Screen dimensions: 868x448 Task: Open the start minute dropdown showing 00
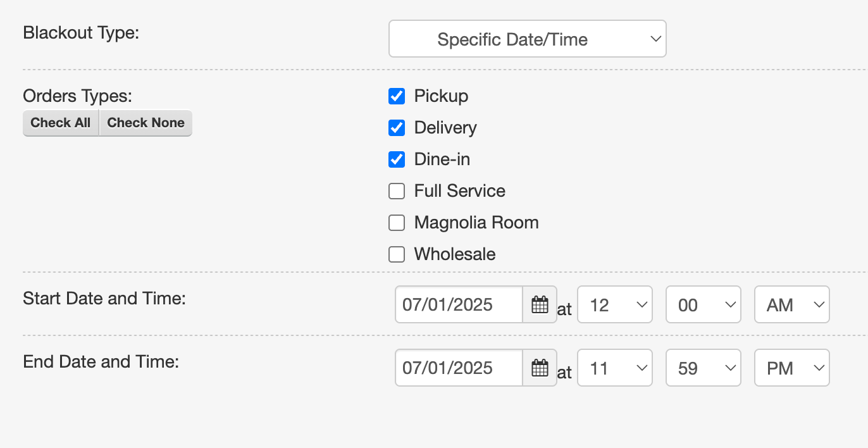pyautogui.click(x=704, y=305)
